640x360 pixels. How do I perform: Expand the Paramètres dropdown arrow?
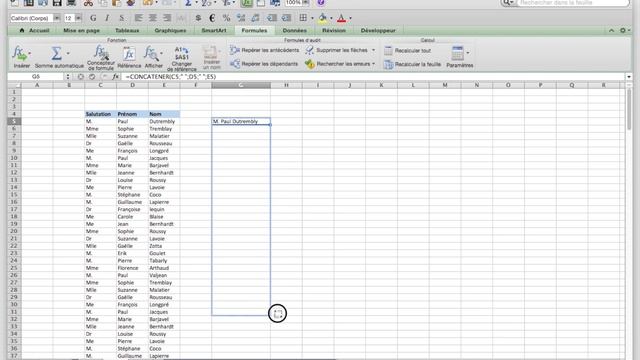click(x=468, y=53)
